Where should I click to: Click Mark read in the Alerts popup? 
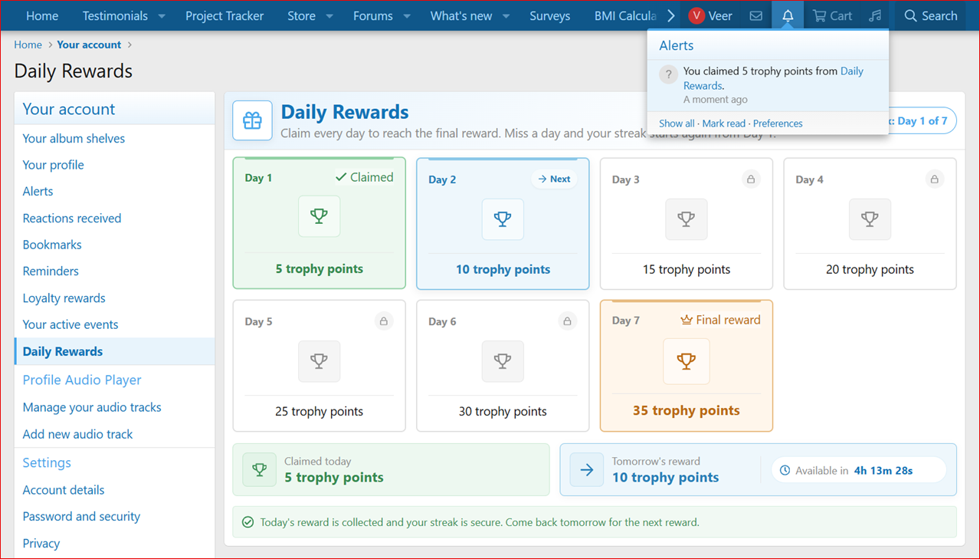[x=723, y=123]
